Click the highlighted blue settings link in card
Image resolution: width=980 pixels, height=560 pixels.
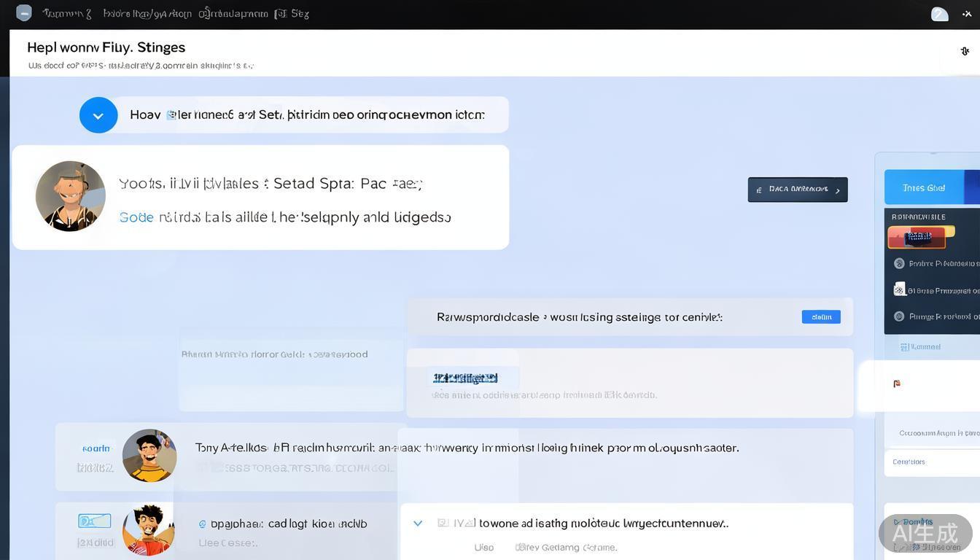point(464,378)
